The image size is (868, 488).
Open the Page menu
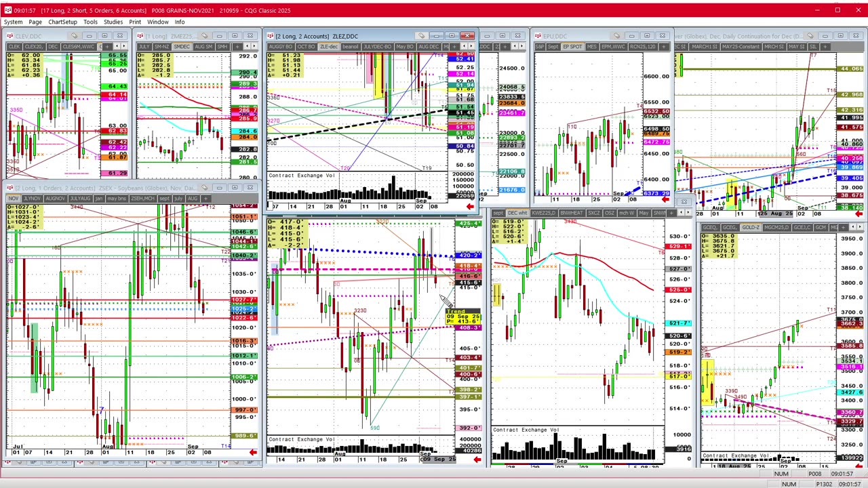(35, 22)
